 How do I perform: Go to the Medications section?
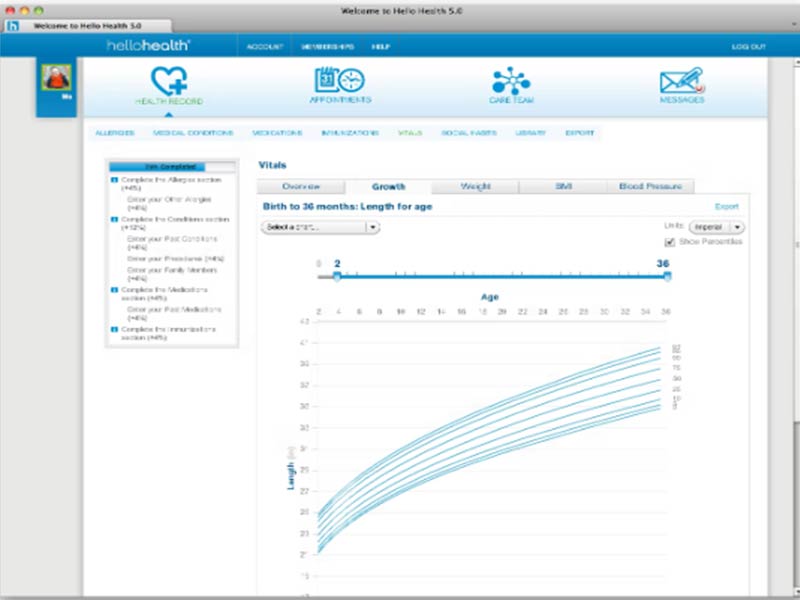coord(277,133)
